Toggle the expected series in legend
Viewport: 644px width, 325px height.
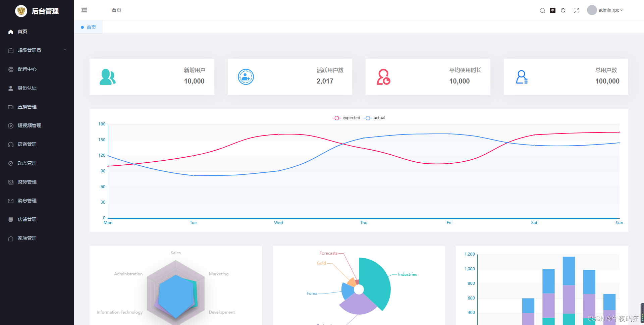(x=346, y=118)
